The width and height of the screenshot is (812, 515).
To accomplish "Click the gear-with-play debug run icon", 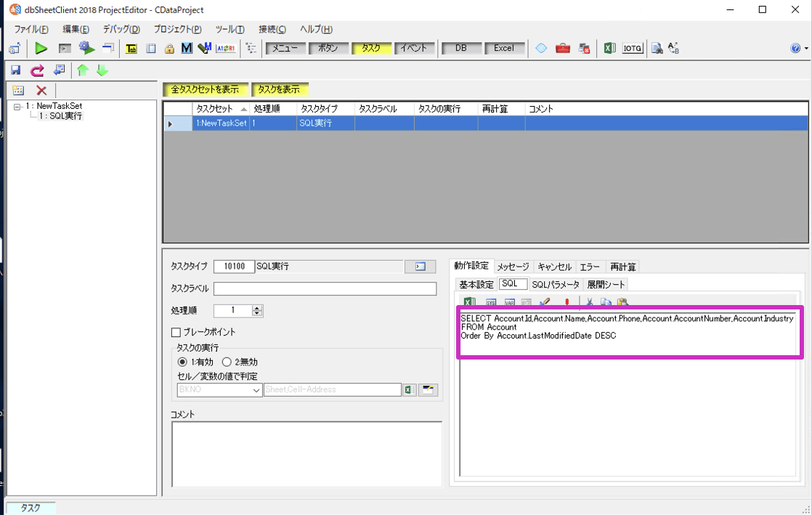I will pyautogui.click(x=86, y=48).
